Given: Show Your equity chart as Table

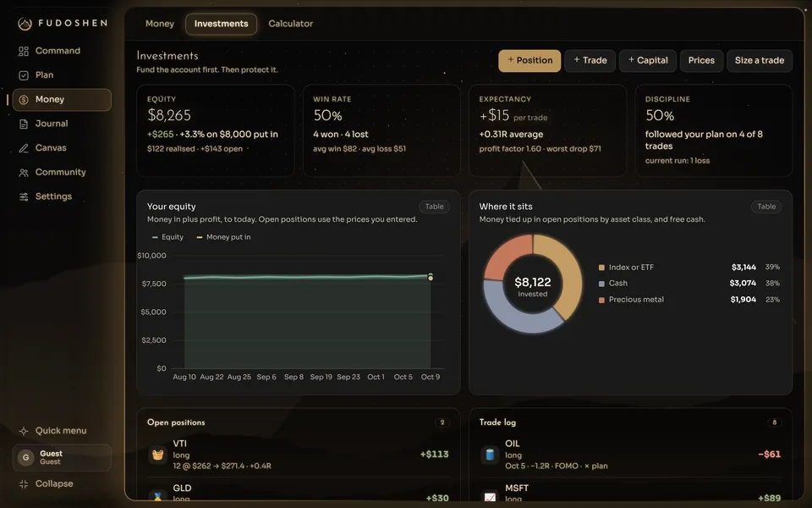Looking at the screenshot, I should click(434, 207).
